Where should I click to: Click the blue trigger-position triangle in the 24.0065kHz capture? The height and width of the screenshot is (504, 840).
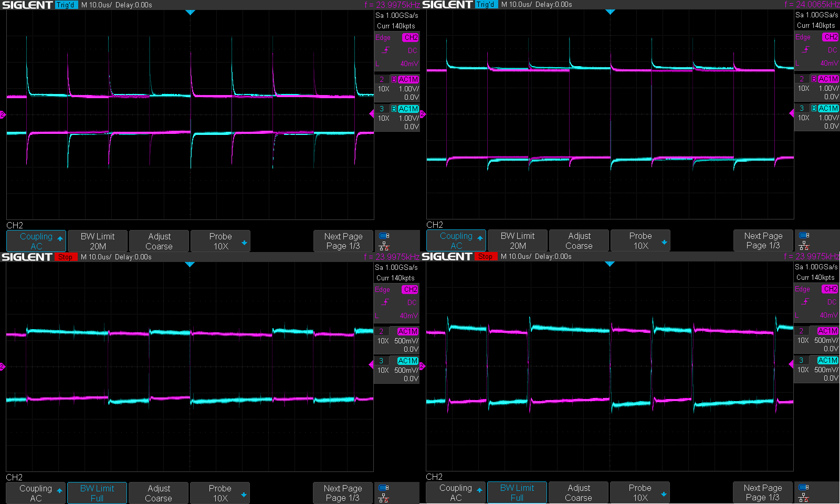pos(610,12)
